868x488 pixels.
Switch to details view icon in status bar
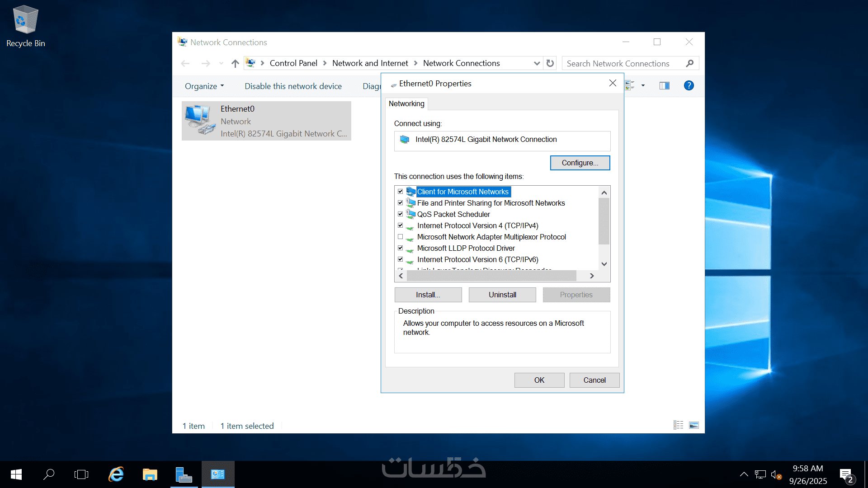tap(678, 425)
